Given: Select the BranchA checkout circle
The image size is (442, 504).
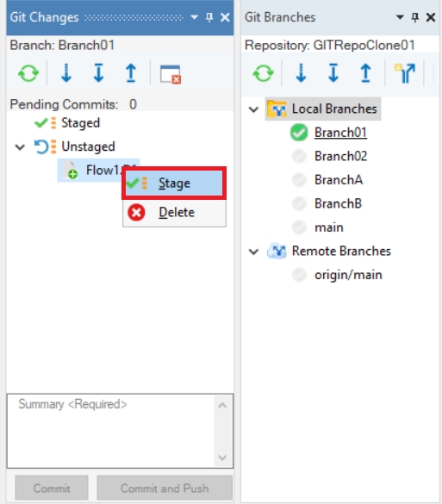Looking at the screenshot, I should pyautogui.click(x=299, y=180).
